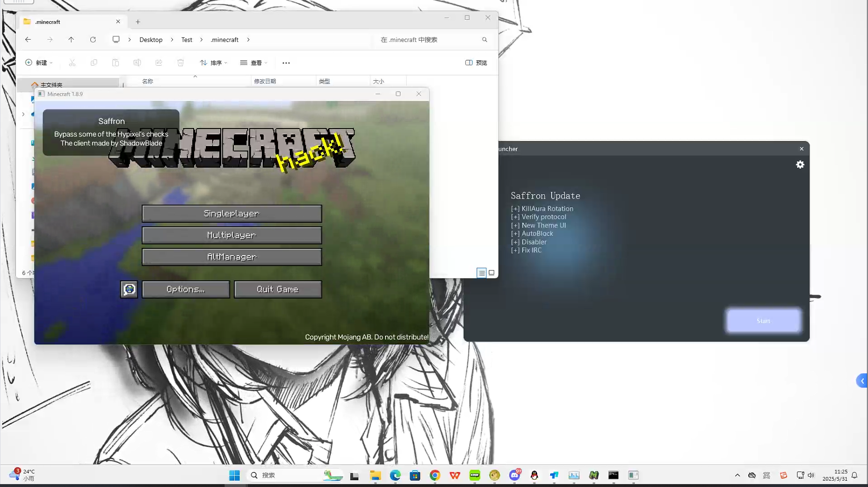Open the Windows Start menu
Viewport: 868px width, 487px height.
tap(235, 475)
